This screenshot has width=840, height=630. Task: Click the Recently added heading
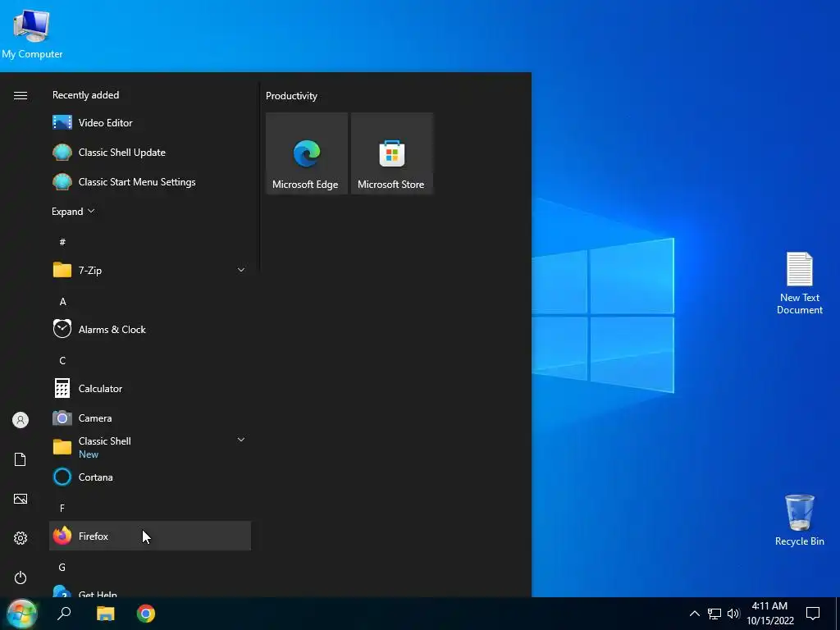[85, 95]
